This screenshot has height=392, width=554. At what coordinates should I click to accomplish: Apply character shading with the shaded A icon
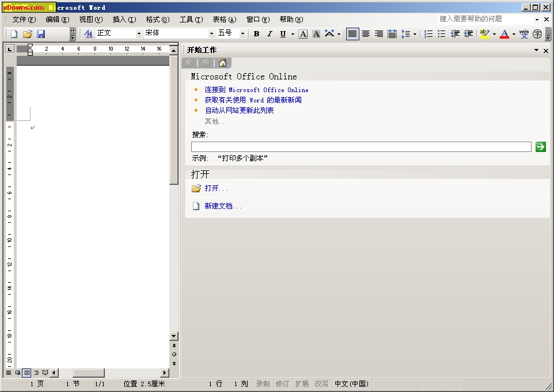coord(316,34)
